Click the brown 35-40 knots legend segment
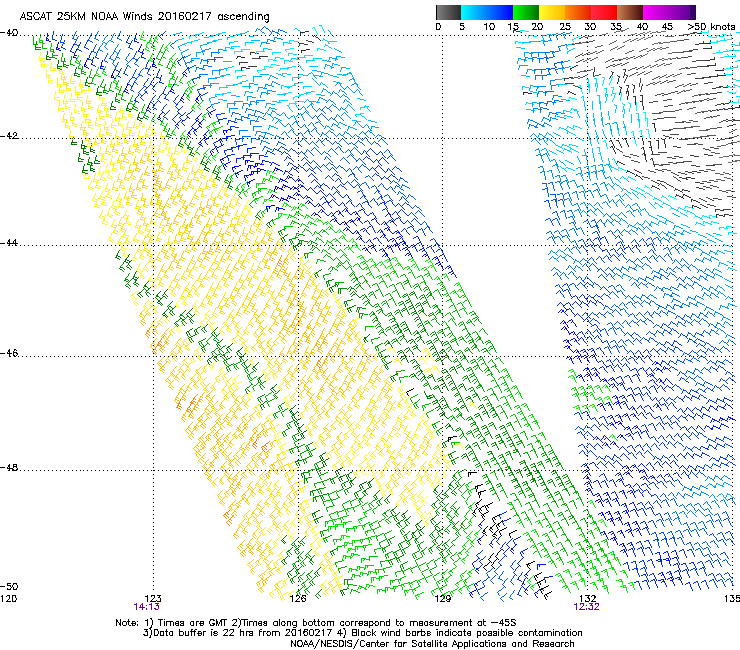 pyautogui.click(x=630, y=12)
